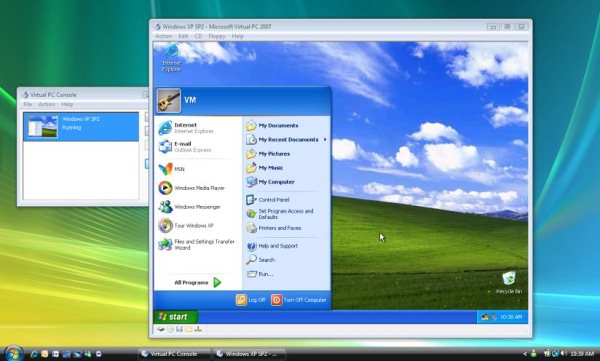
Task: Open My Computer from the start menu
Action: click(271, 182)
